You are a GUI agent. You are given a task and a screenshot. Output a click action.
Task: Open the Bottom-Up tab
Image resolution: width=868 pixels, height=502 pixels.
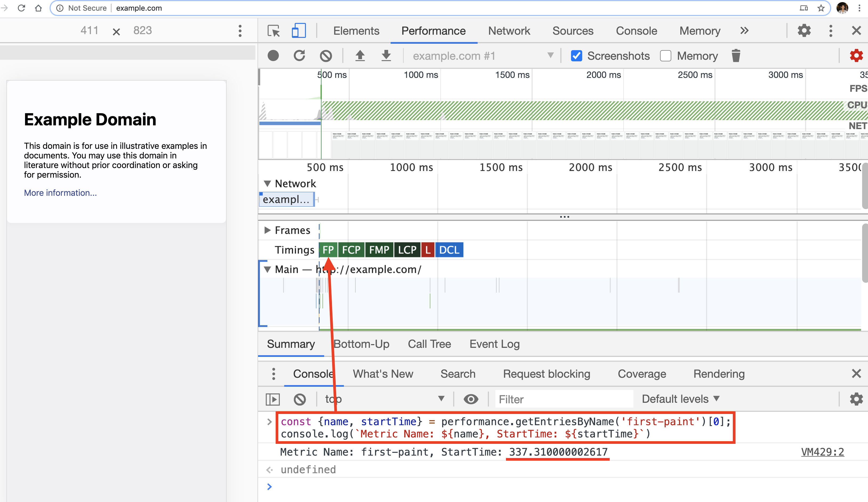pyautogui.click(x=361, y=344)
